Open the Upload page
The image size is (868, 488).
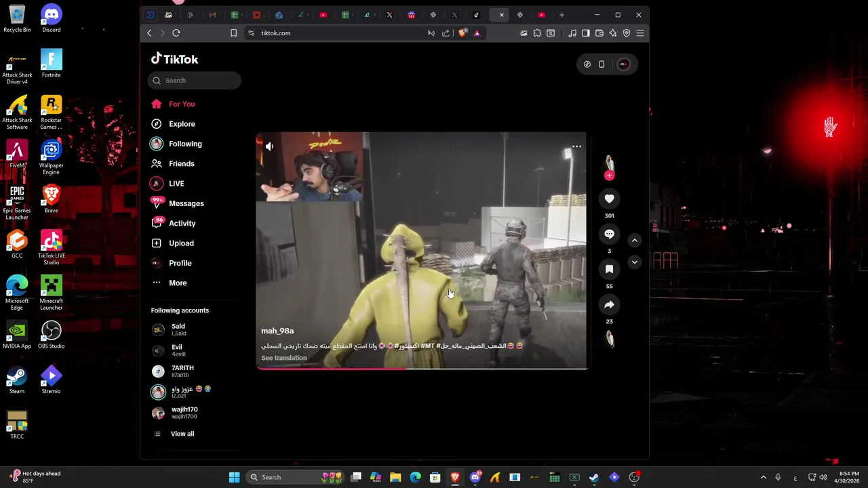(x=173, y=243)
